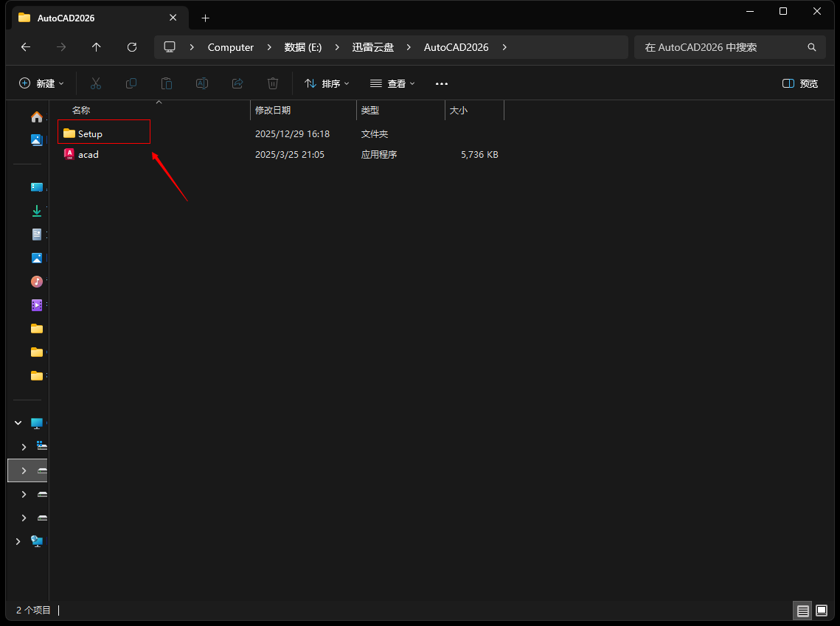This screenshot has height=626, width=840.
Task: Click the Rename icon in toolbar
Action: 201,83
